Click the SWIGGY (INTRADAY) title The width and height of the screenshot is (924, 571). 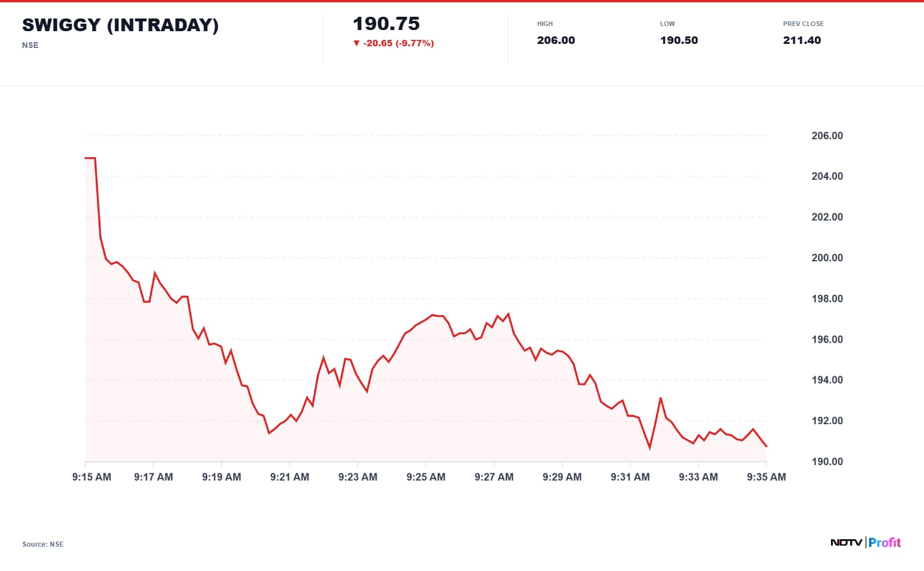click(120, 25)
